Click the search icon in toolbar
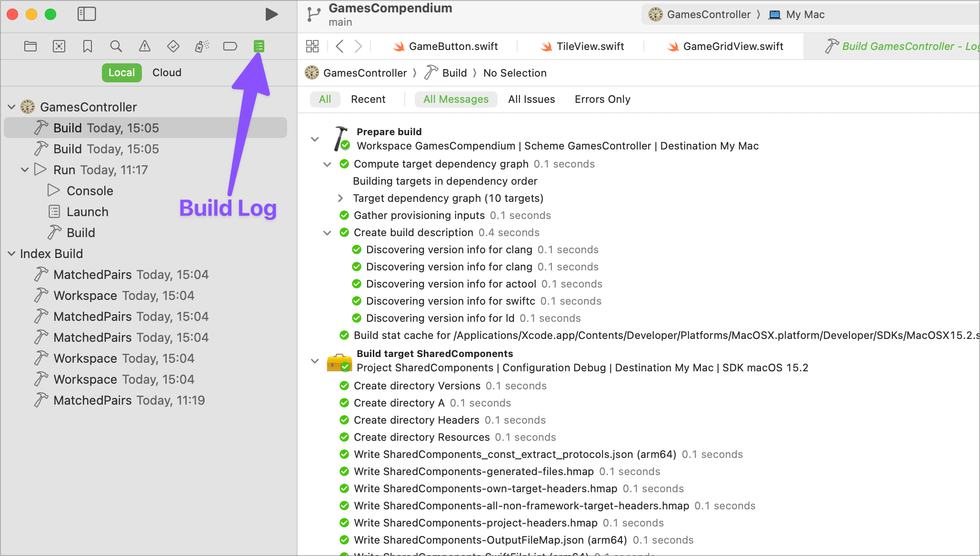980x556 pixels. (x=116, y=46)
